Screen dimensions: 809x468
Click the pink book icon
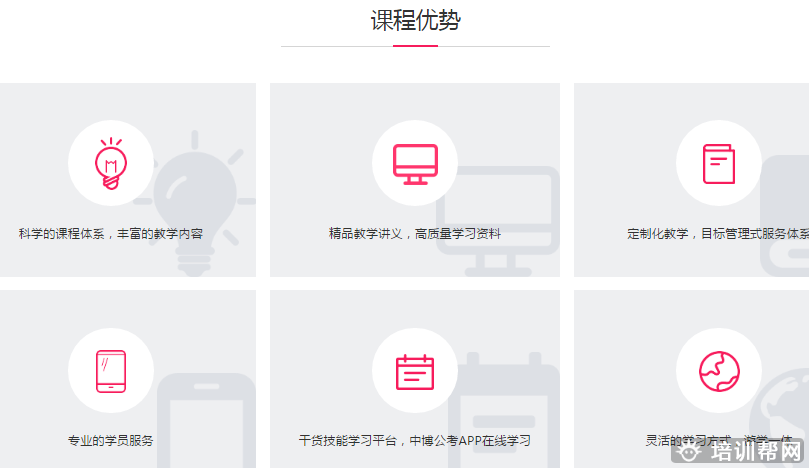[x=718, y=163]
